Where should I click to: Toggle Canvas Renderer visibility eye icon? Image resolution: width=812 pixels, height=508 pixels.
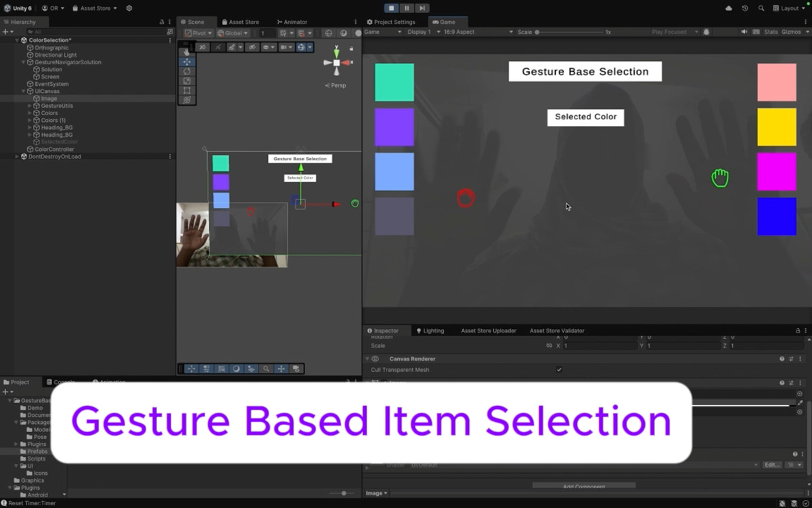click(x=375, y=359)
